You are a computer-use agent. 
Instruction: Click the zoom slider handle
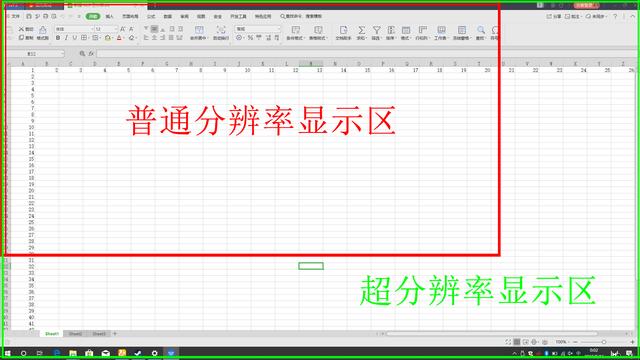pyautogui.click(x=604, y=342)
